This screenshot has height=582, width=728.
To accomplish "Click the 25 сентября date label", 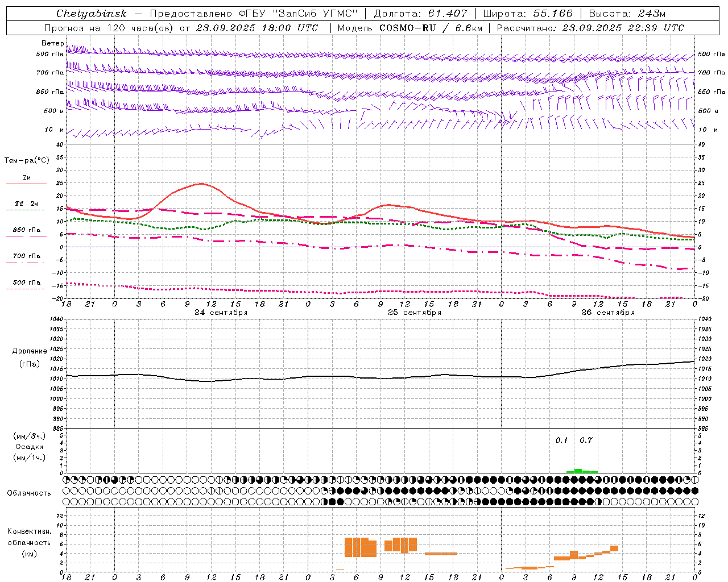I will [x=415, y=313].
